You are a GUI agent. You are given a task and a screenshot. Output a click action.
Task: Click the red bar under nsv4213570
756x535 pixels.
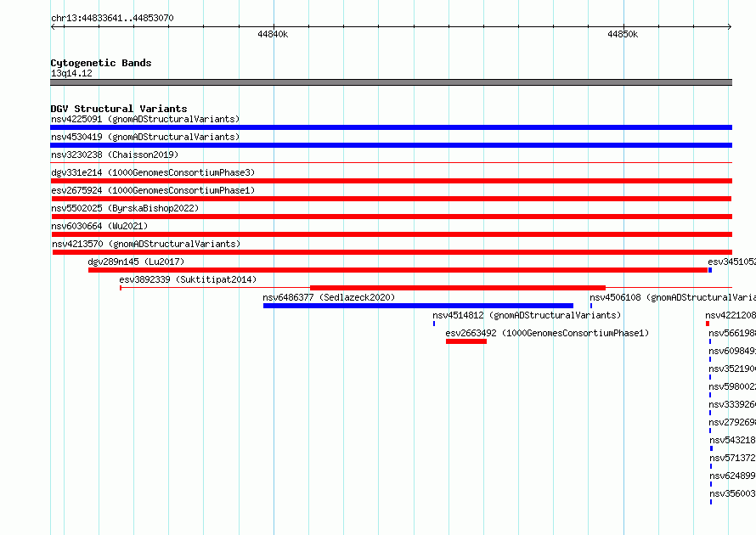[392, 252]
